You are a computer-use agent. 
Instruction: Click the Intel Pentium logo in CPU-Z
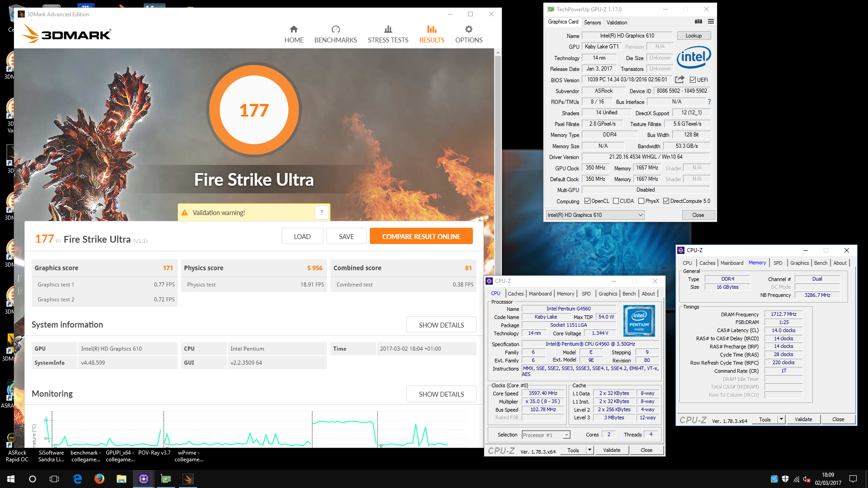[x=639, y=321]
